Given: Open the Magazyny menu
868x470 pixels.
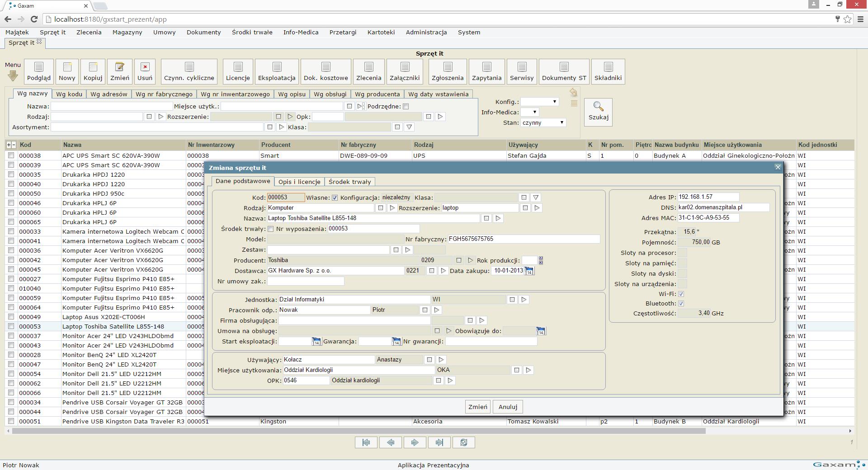Looking at the screenshot, I should click(127, 32).
